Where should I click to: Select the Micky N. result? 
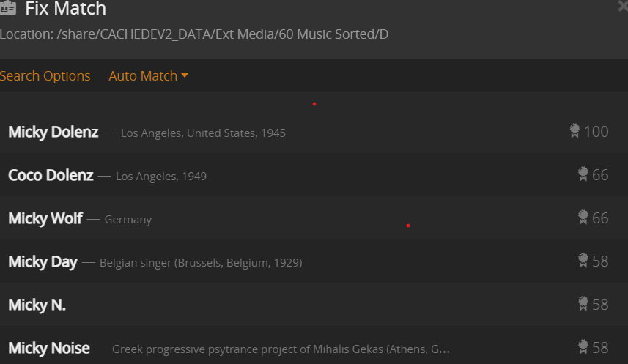click(x=37, y=305)
